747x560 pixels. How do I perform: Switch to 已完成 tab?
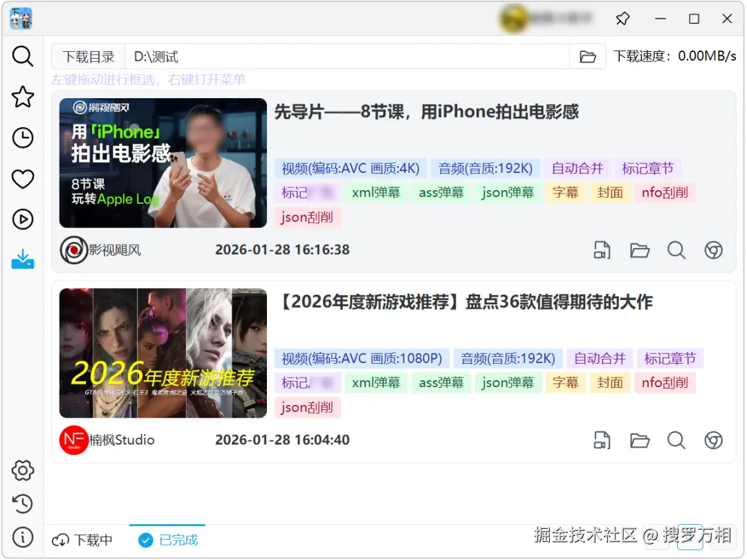tap(167, 540)
